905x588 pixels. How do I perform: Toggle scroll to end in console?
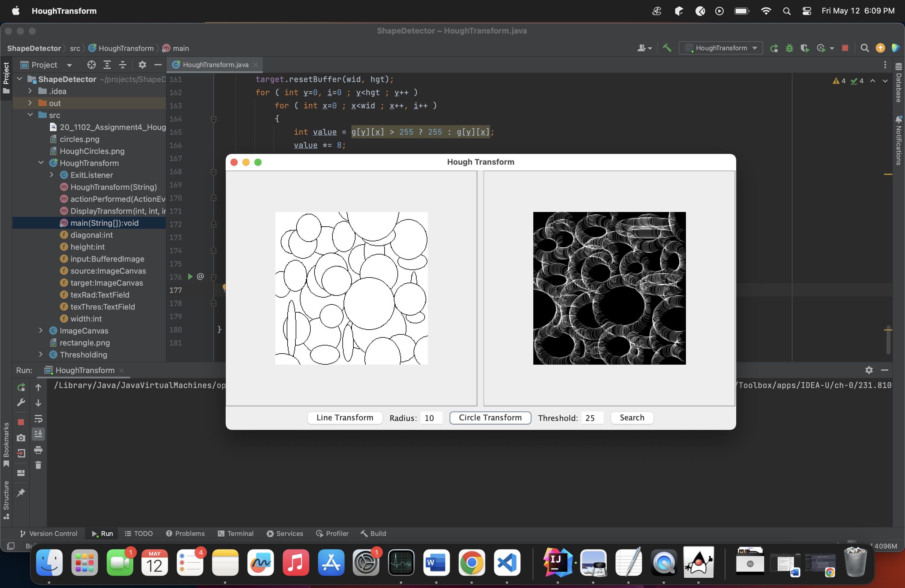pos(38,434)
